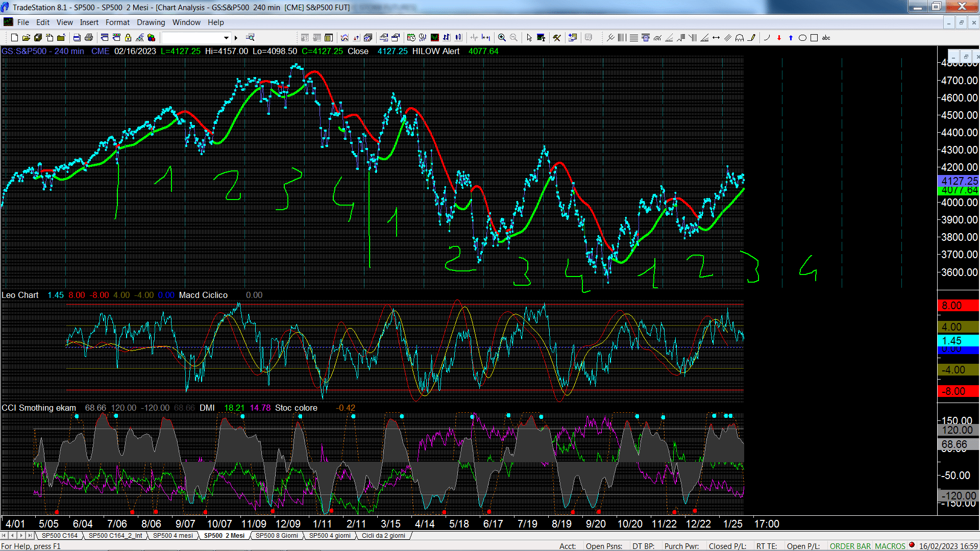Select the ellipse drawing tool
The height and width of the screenshot is (551, 980).
point(802,38)
